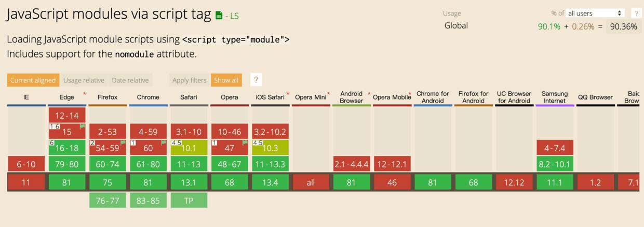This screenshot has height=227, width=644.
Task: Click the green flag on Chrome 60 cell
Action: [164, 143]
